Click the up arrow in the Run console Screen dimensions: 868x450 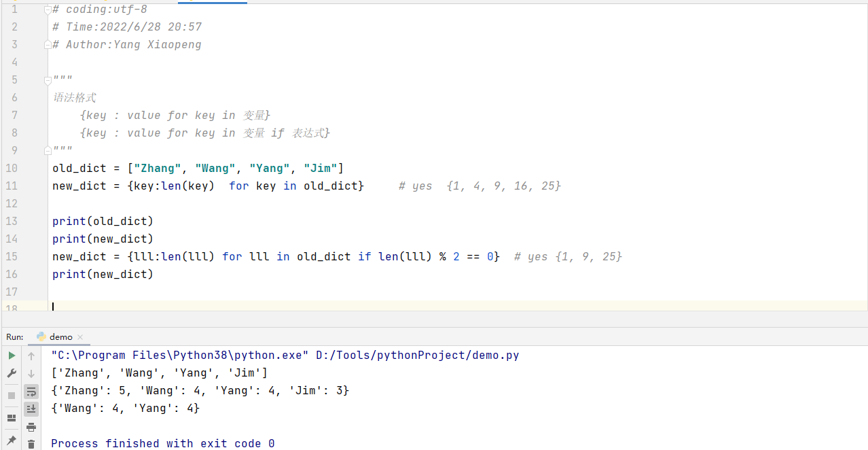(31, 356)
